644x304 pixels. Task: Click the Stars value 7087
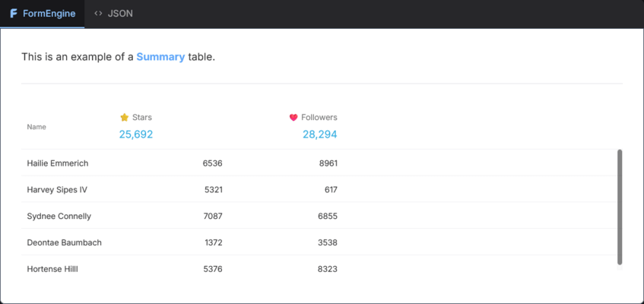pos(213,216)
